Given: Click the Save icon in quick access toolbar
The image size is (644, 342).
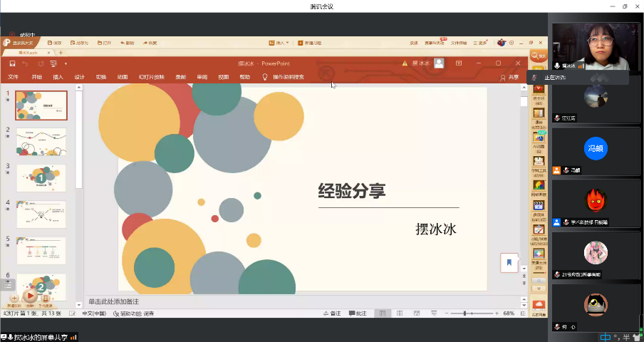Looking at the screenshot, I should coord(12,63).
